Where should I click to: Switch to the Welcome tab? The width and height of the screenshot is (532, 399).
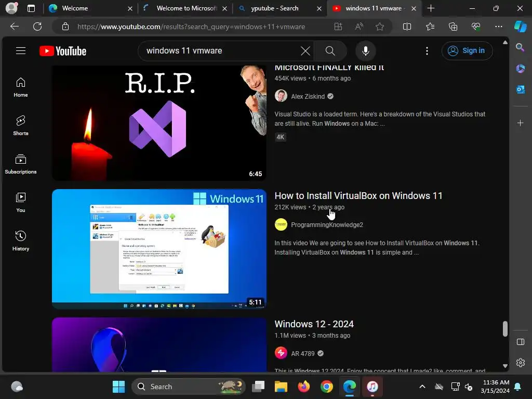pos(90,8)
